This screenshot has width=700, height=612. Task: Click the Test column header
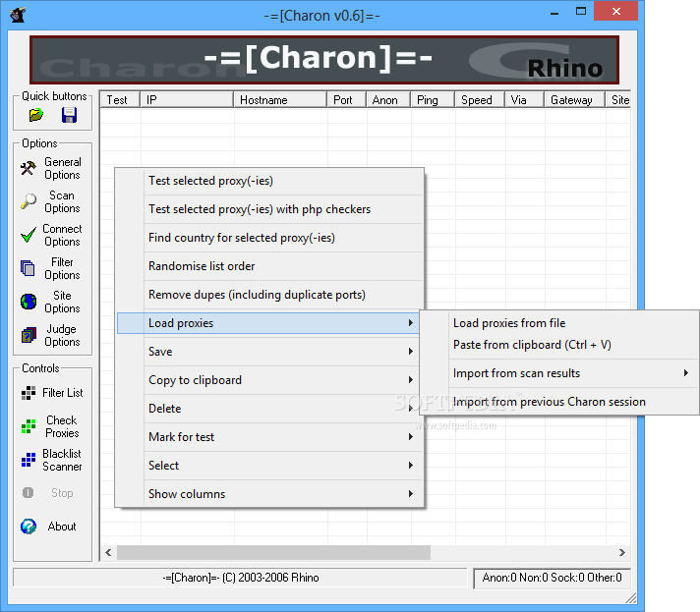(120, 100)
